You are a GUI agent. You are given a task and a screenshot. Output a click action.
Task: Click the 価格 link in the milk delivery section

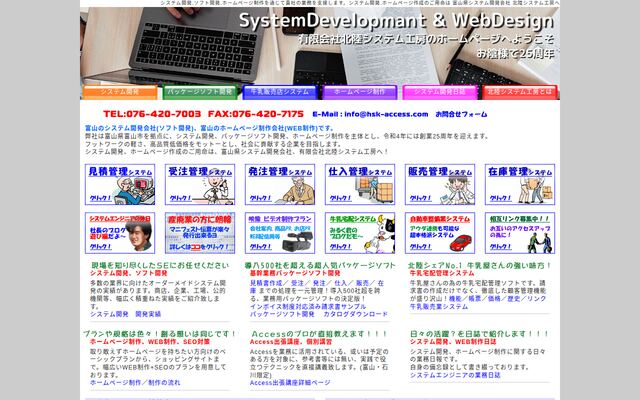pos(494,298)
